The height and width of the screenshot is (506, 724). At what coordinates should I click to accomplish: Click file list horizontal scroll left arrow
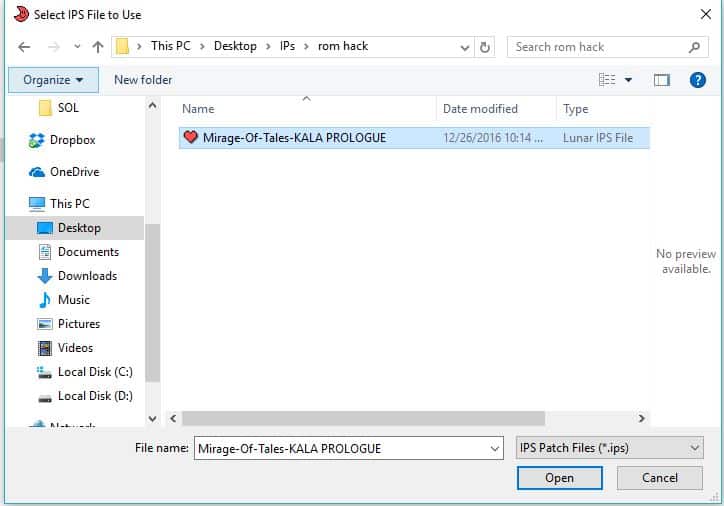[x=173, y=418]
